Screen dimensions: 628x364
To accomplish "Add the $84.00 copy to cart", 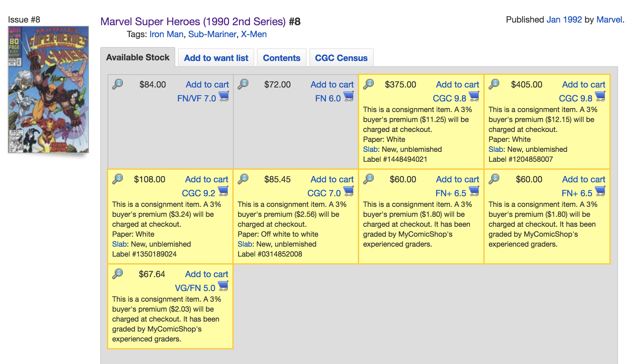I will [207, 85].
